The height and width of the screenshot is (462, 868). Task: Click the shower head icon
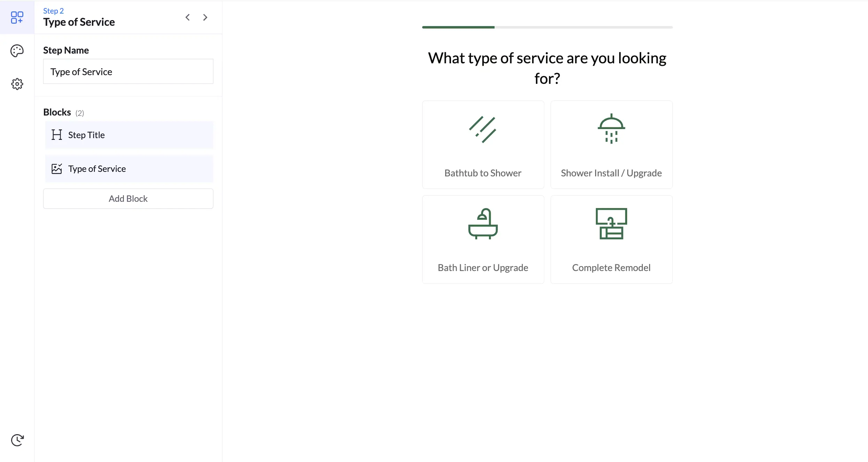pos(611,129)
